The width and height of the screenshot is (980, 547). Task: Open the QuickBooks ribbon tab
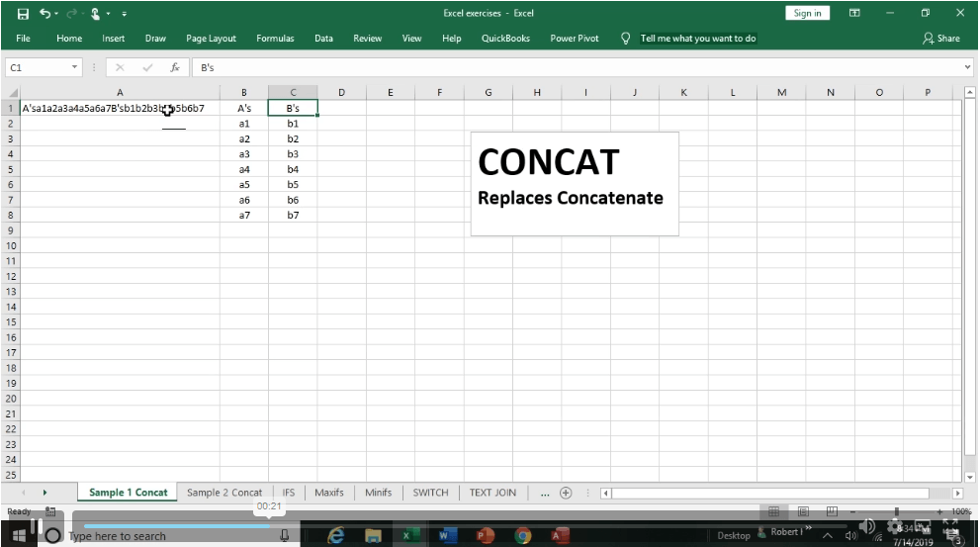(505, 39)
